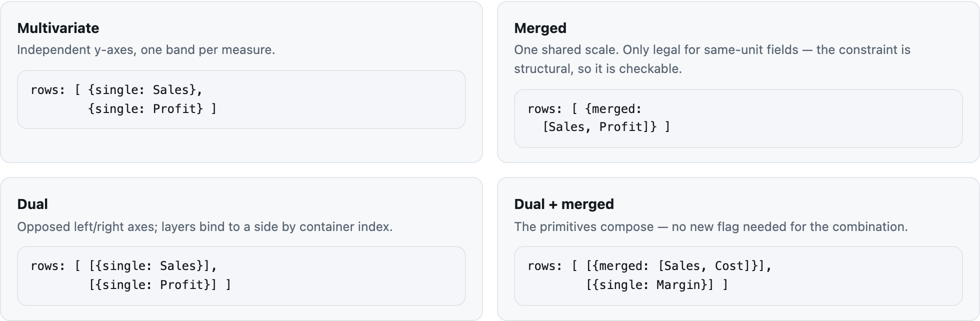This screenshot has height=321, width=980.
Task: Click the Multivariate rows code block
Action: pyautogui.click(x=241, y=99)
